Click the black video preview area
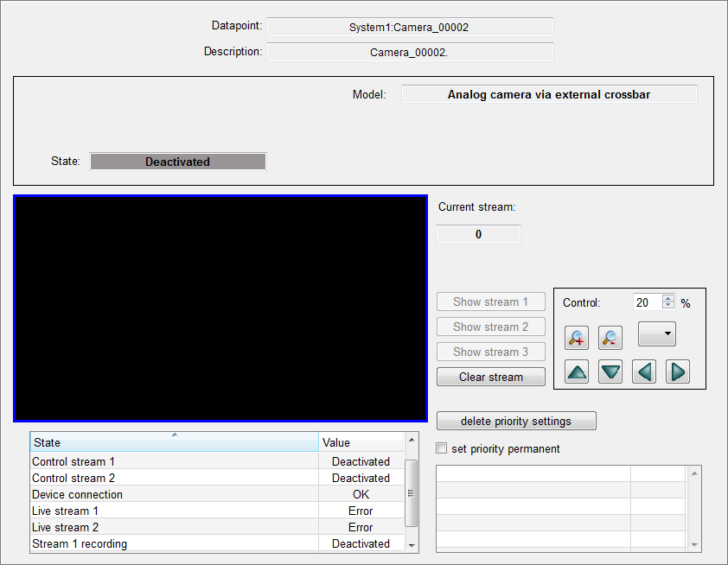The height and width of the screenshot is (565, 728). tap(220, 308)
